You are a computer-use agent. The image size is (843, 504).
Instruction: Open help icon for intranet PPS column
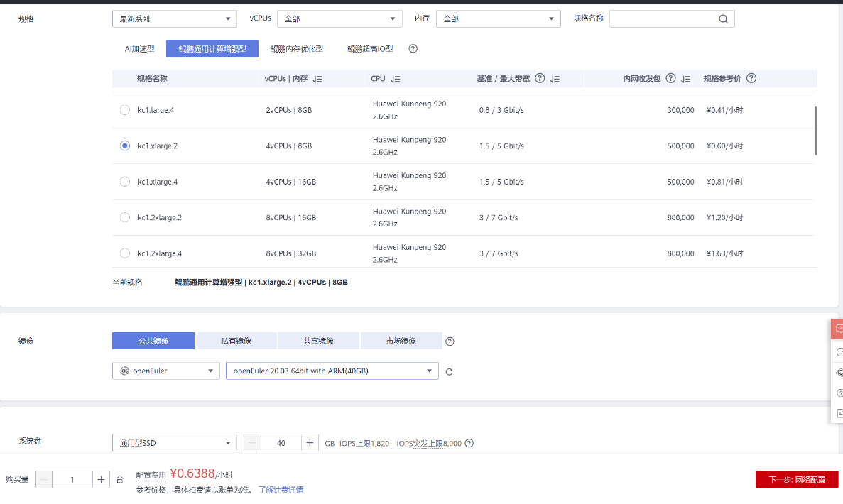670,78
